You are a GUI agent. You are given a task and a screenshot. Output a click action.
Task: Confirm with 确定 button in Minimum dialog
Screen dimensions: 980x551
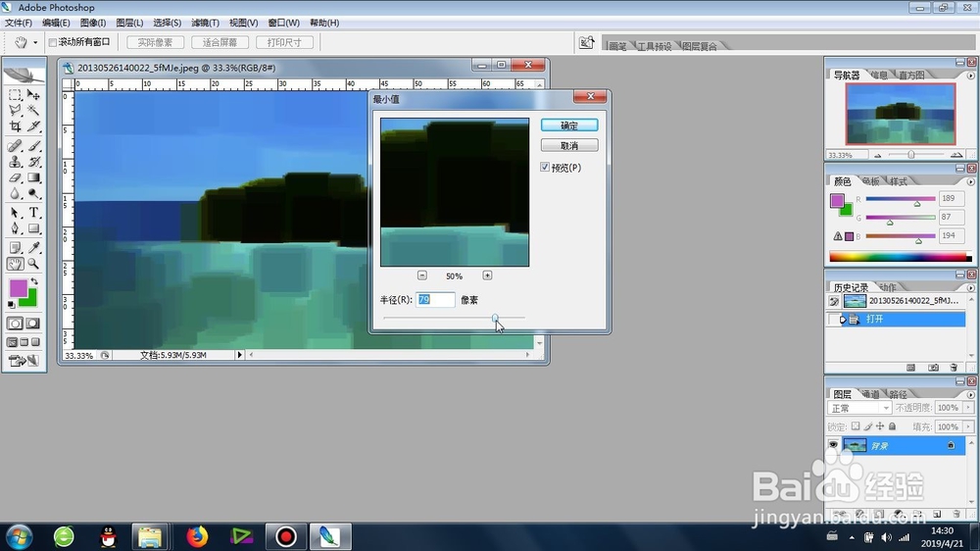[569, 125]
